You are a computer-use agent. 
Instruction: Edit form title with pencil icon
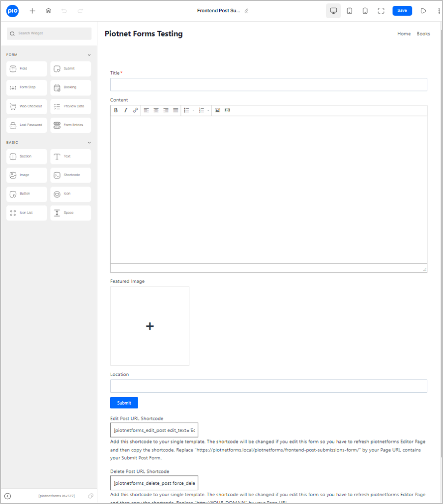tap(246, 11)
